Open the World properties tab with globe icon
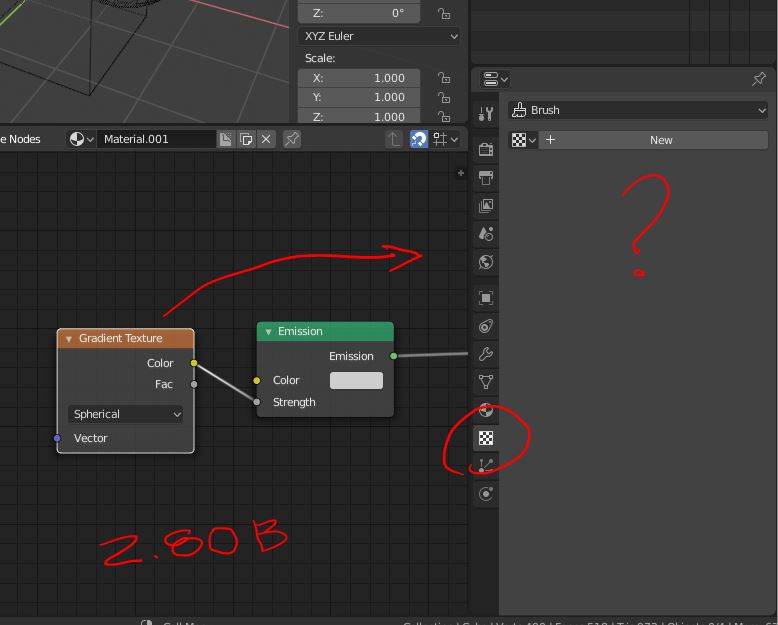 pos(486,261)
